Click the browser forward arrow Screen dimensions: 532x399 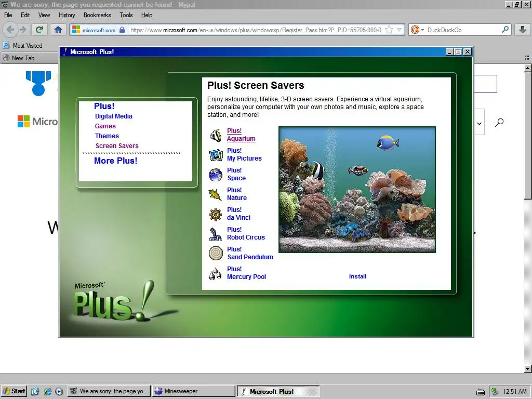(x=23, y=30)
